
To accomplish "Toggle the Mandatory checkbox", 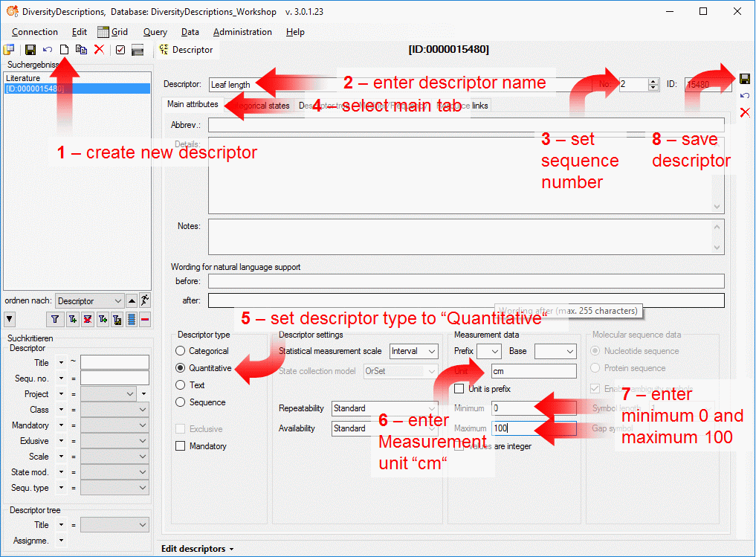I will point(181,446).
